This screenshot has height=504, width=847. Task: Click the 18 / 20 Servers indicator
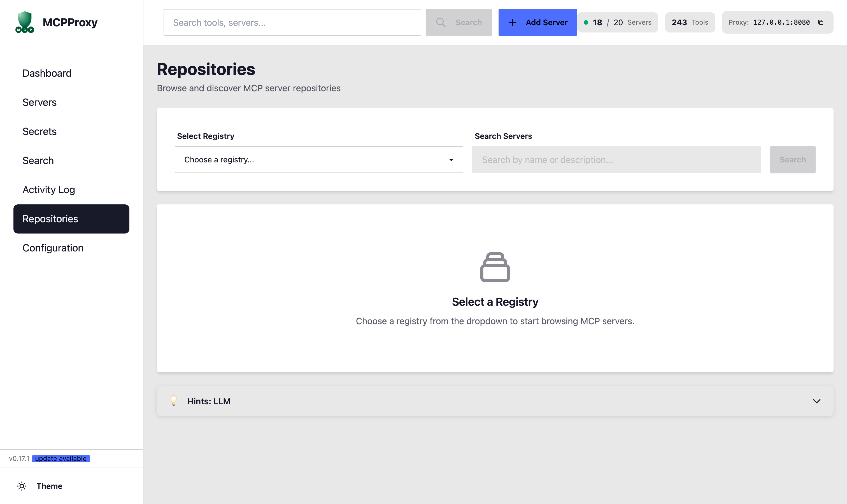click(x=618, y=22)
